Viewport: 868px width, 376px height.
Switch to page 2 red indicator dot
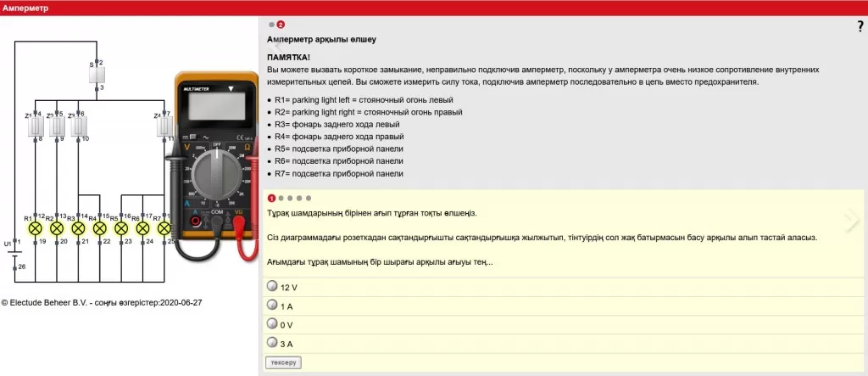pyautogui.click(x=281, y=25)
